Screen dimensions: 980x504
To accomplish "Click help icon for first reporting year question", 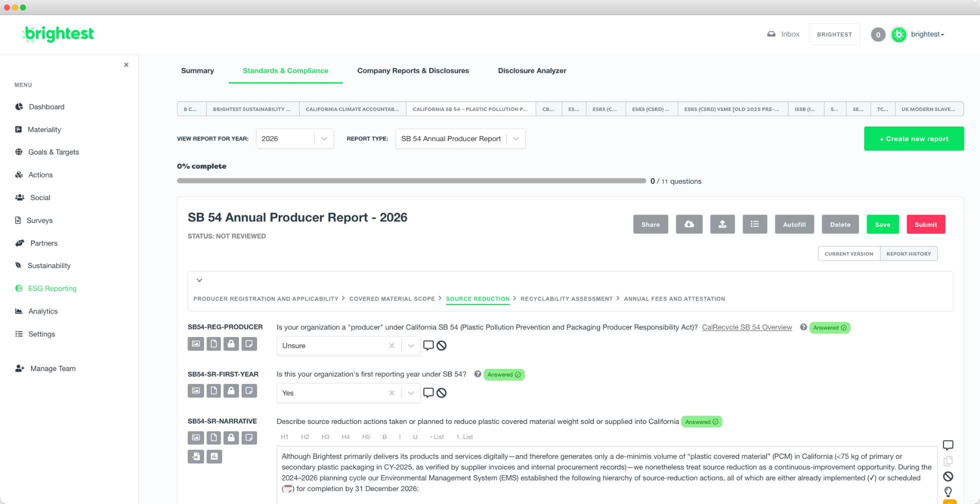I will pos(477,374).
